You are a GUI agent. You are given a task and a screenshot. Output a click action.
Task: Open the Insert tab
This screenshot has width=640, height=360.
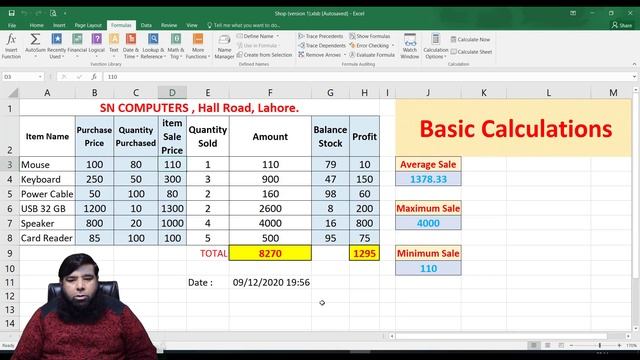click(59, 25)
